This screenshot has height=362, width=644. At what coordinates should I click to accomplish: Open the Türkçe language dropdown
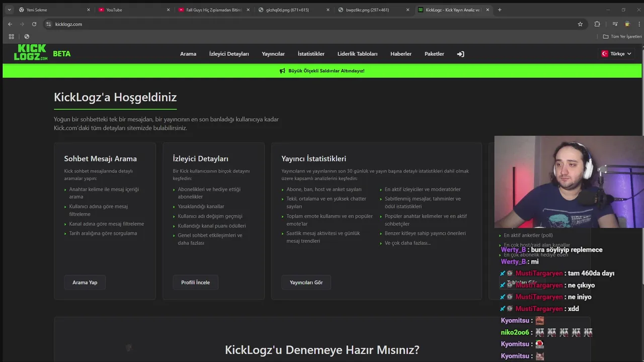pos(616,54)
